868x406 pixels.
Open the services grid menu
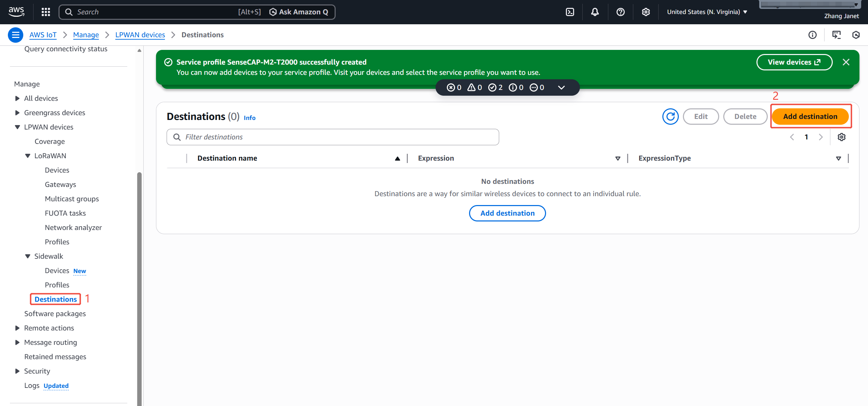coord(46,12)
